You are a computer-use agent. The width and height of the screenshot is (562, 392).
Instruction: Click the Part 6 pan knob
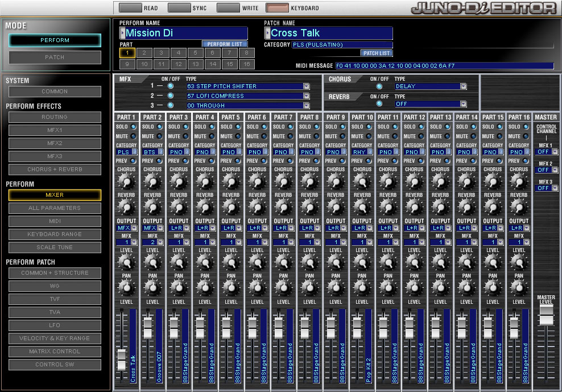point(257,288)
